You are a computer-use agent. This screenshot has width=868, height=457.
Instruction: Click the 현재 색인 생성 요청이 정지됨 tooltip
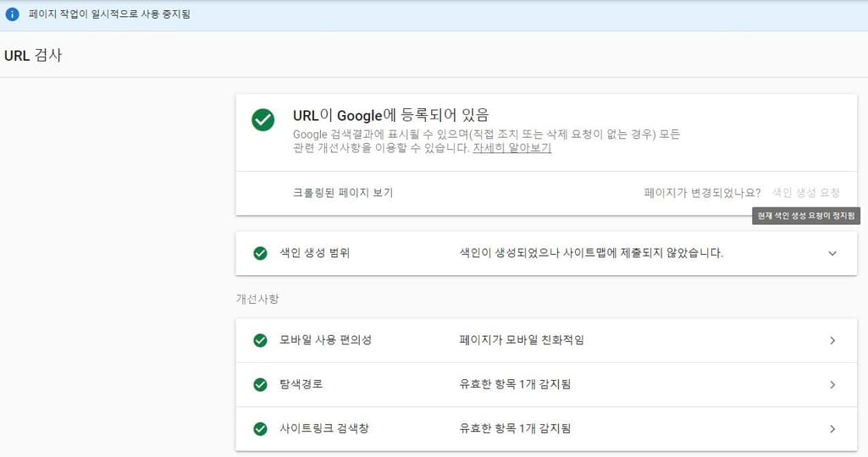[806, 217]
